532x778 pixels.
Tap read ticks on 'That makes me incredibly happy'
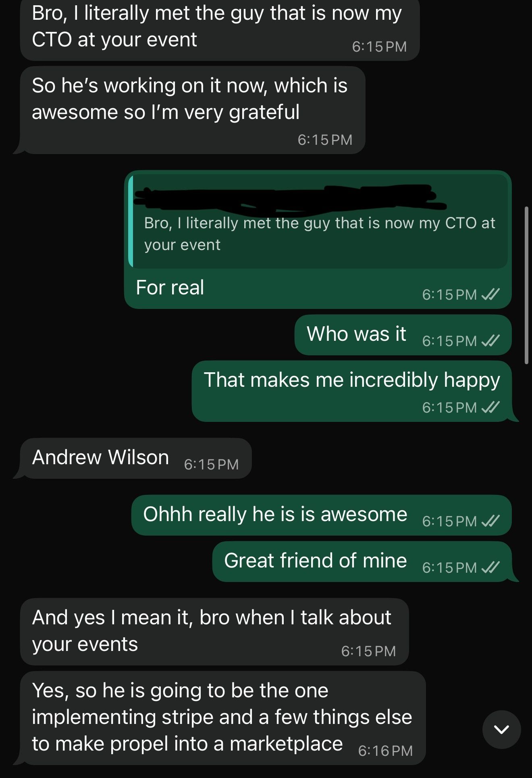[491, 407]
